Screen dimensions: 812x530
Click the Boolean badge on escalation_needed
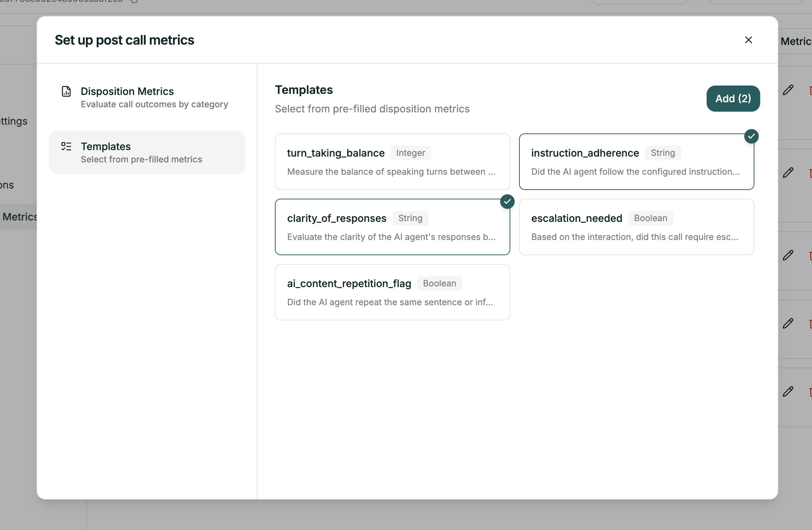coord(650,218)
